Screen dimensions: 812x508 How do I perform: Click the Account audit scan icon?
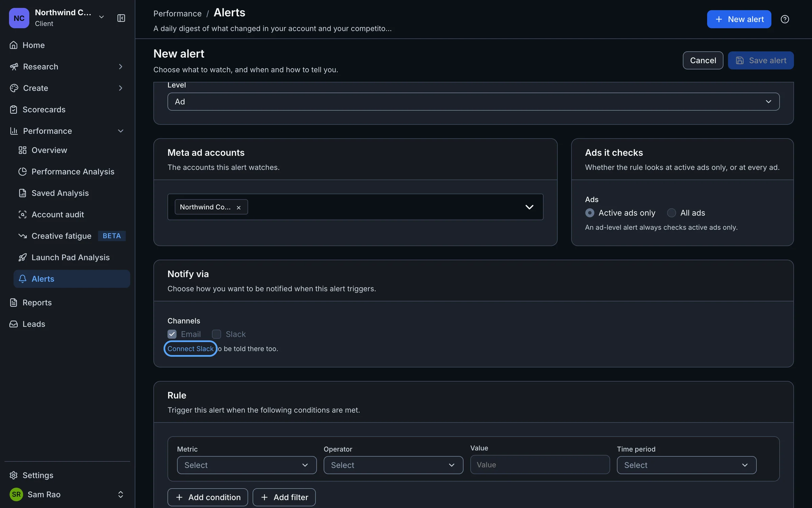coord(22,214)
